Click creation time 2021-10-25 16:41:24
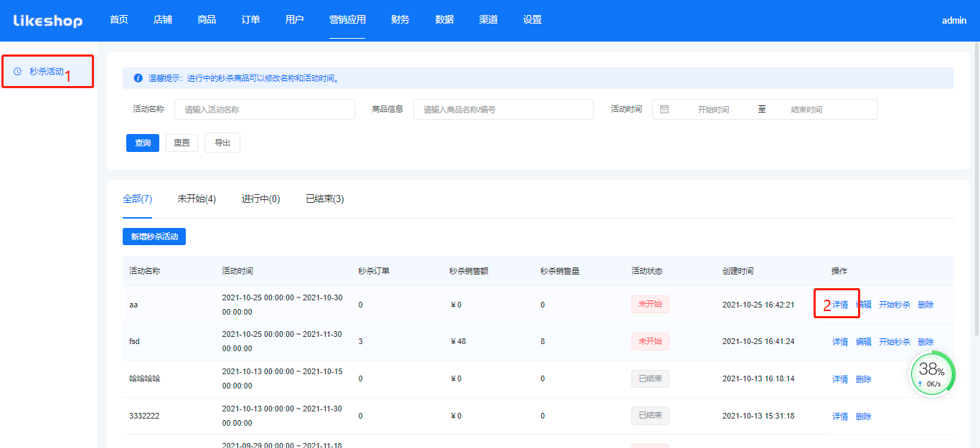This screenshot has width=980, height=448. click(x=758, y=342)
